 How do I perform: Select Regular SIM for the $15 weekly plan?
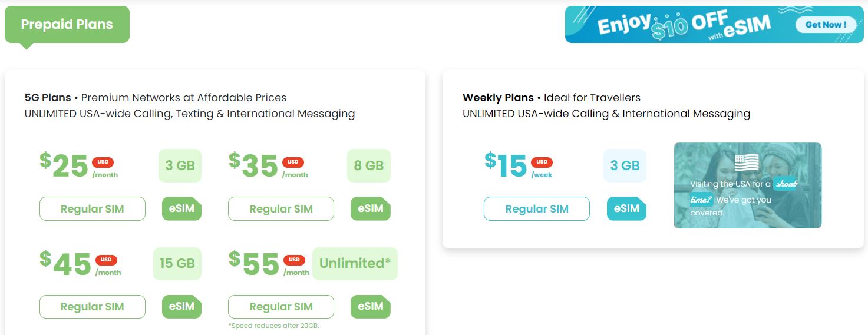click(x=537, y=209)
